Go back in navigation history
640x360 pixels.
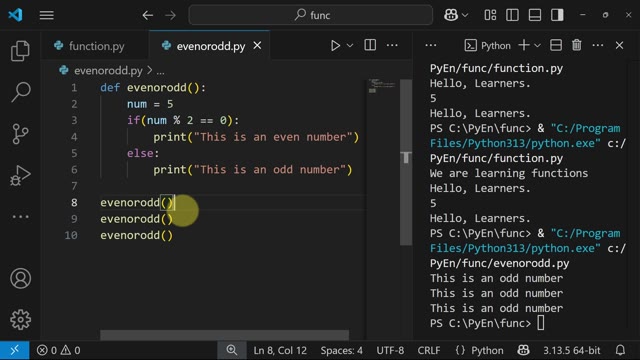click(147, 16)
